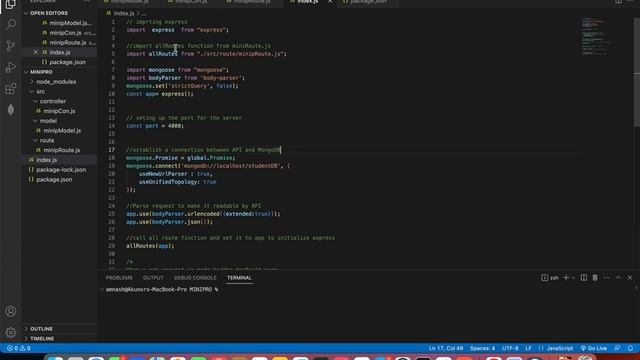Open package.json from Open Editors

(x=67, y=62)
